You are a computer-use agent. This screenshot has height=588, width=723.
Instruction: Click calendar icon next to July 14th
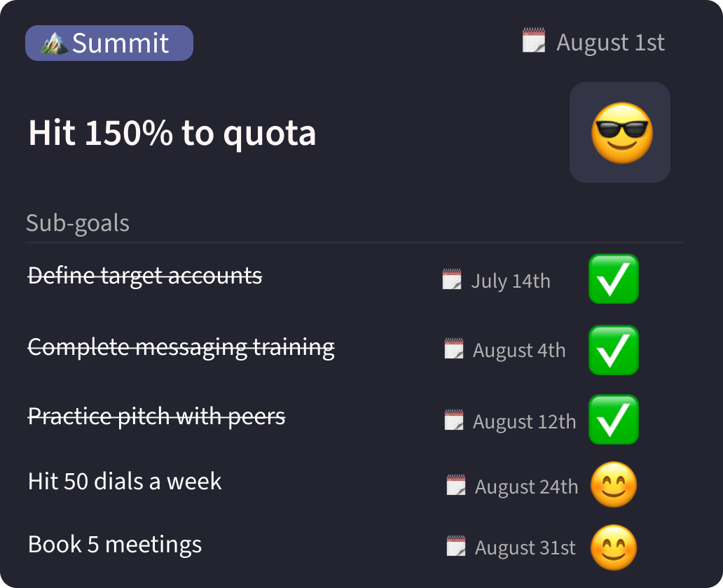tap(452, 280)
